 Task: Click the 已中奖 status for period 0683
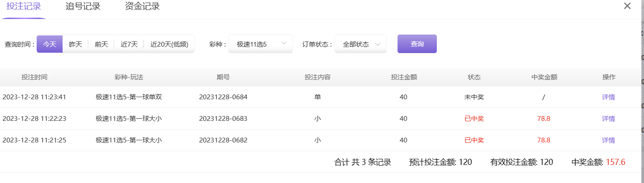474,119
